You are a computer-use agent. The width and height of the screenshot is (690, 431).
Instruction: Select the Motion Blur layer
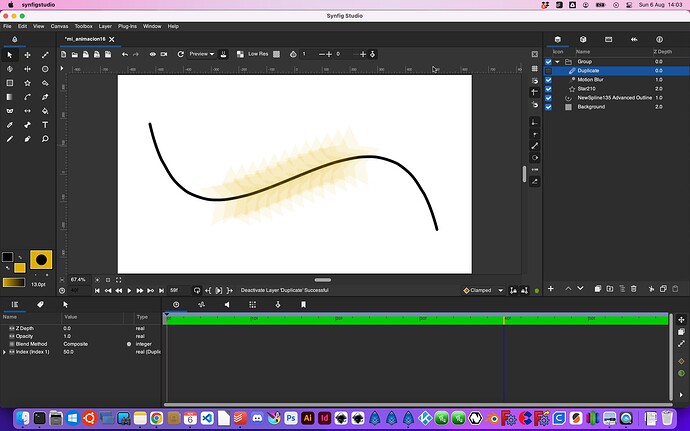[x=590, y=80]
